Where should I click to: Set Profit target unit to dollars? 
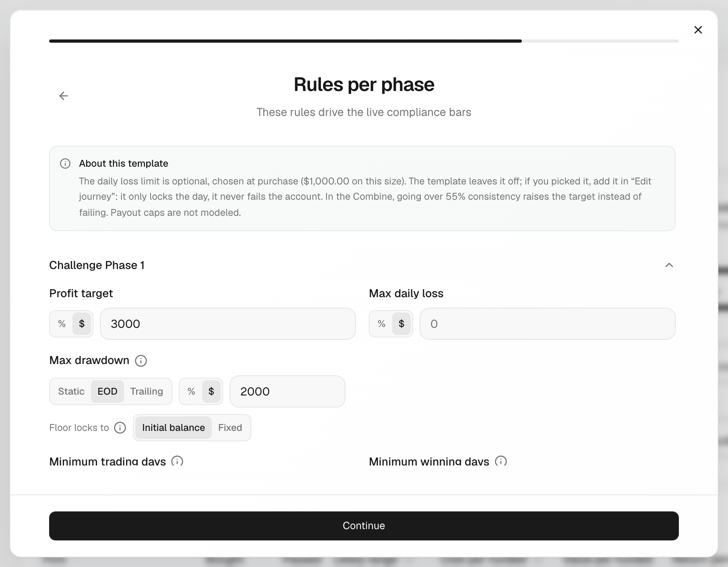pyautogui.click(x=82, y=324)
